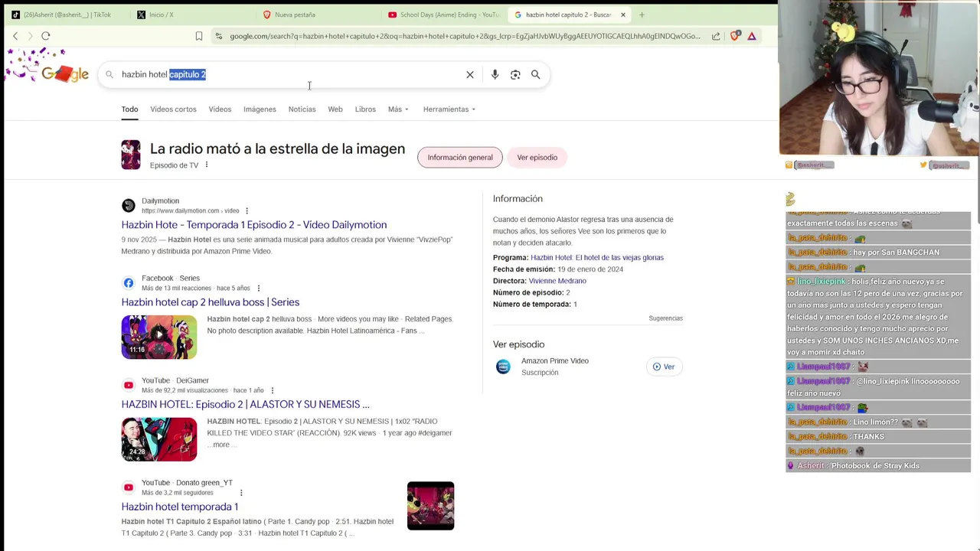Image resolution: width=980 pixels, height=551 pixels.
Task: Open Hazbin hotel cap 2 helluva boss link
Action: click(x=211, y=302)
